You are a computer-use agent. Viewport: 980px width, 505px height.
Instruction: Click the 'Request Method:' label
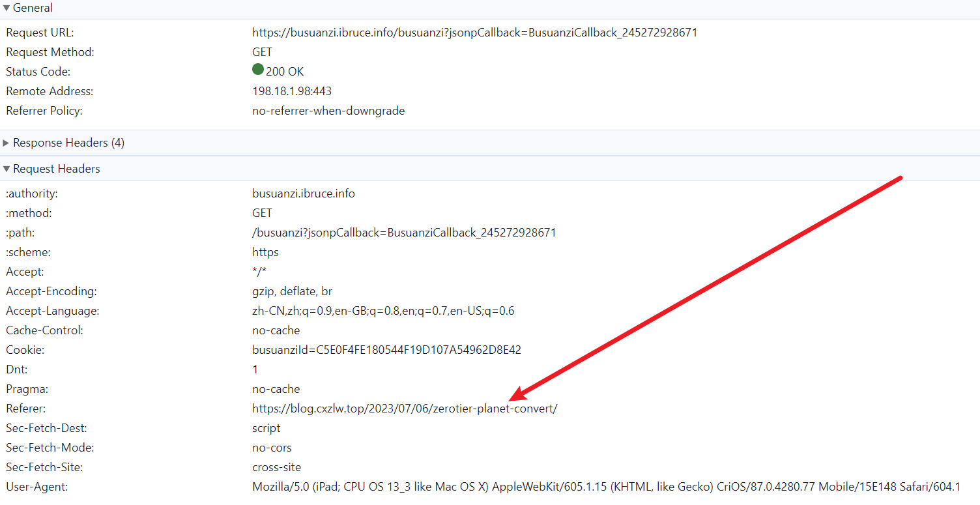click(x=50, y=52)
